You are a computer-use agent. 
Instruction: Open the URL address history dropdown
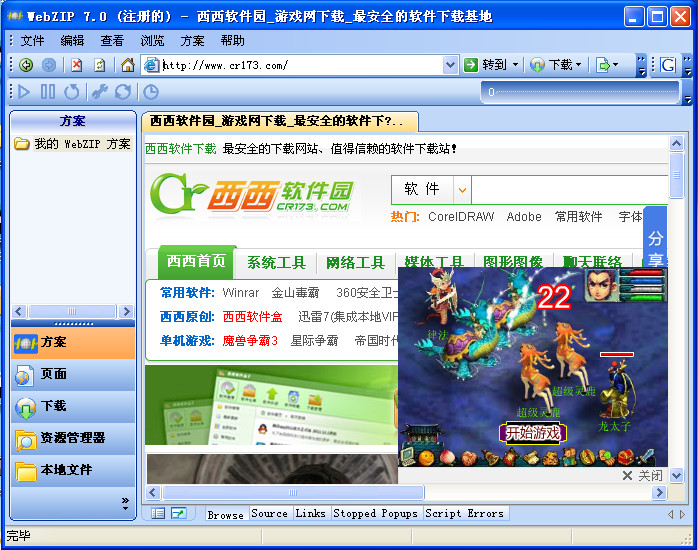(450, 65)
